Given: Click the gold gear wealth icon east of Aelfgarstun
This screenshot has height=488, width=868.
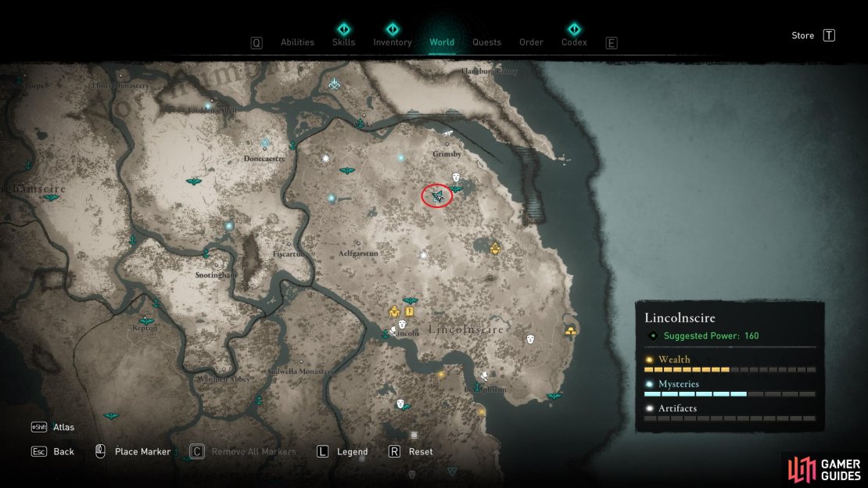Looking at the screenshot, I should 495,248.
